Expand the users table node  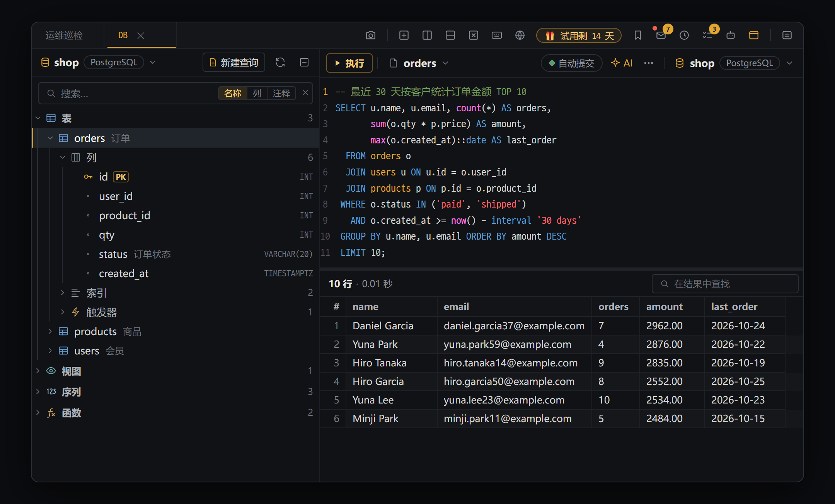50,351
